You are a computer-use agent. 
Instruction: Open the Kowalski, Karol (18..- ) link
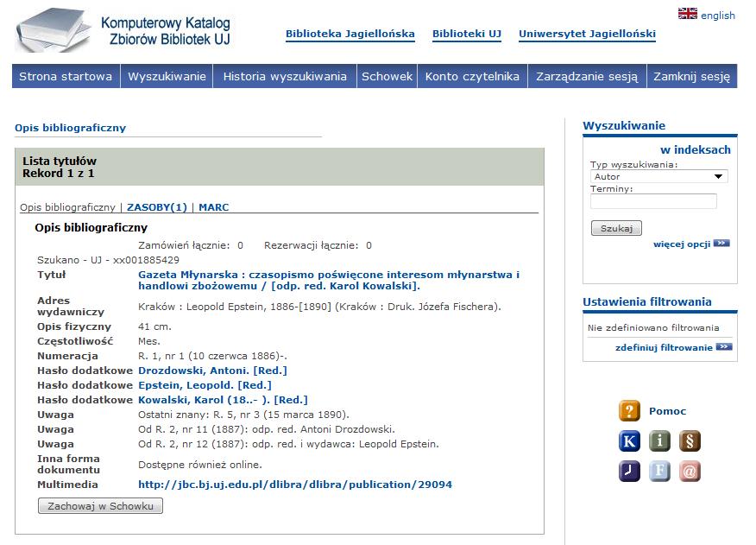tap(223, 400)
